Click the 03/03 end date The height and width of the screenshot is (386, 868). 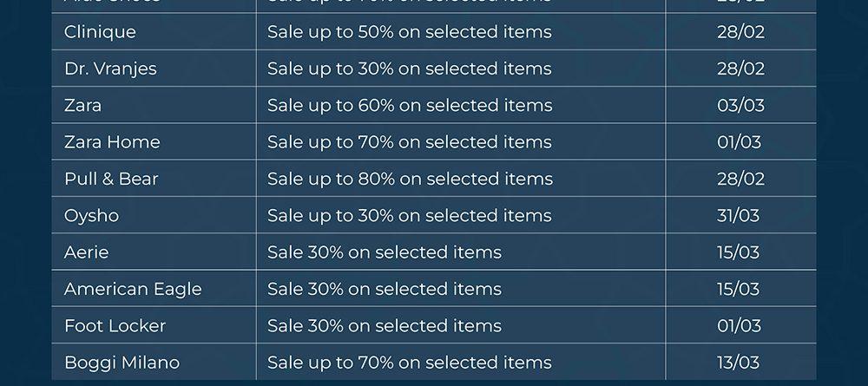point(740,106)
